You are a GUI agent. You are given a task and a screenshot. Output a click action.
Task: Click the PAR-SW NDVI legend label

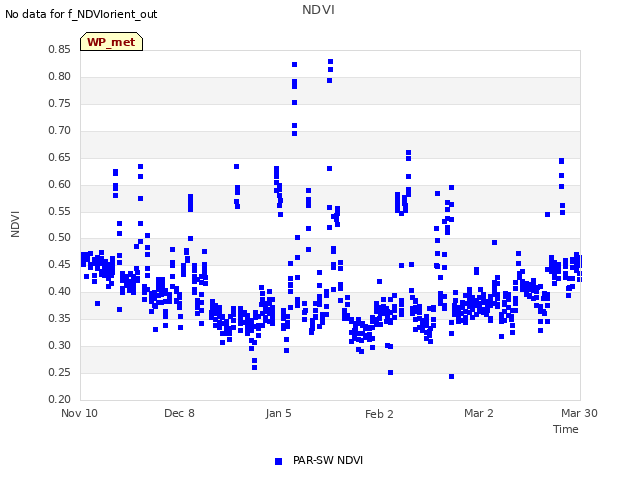(x=328, y=460)
